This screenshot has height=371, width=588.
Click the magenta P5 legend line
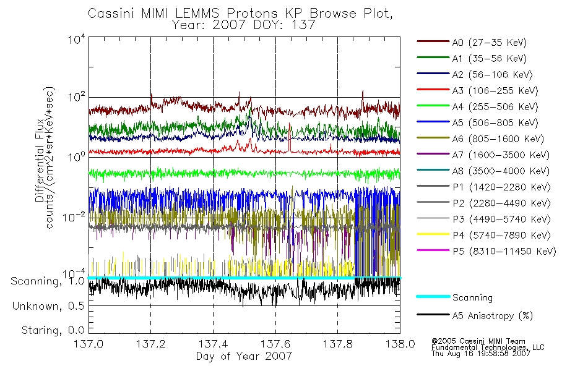tap(433, 250)
